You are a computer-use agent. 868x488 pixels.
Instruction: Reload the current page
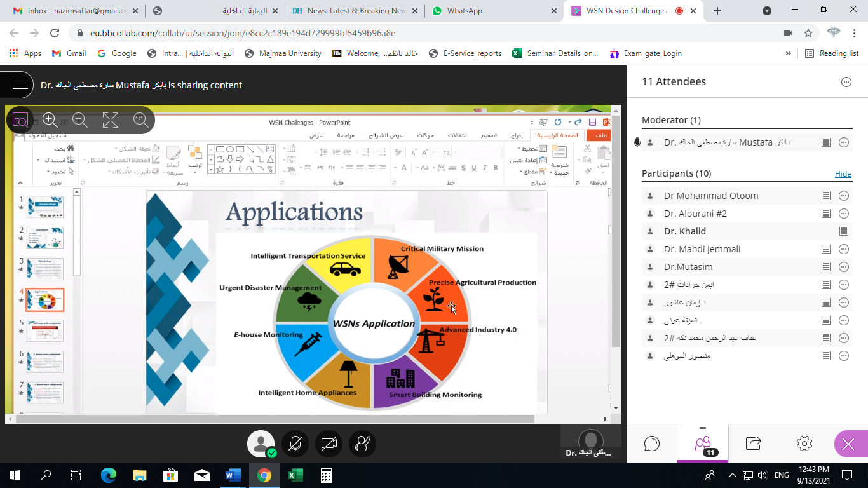point(55,33)
